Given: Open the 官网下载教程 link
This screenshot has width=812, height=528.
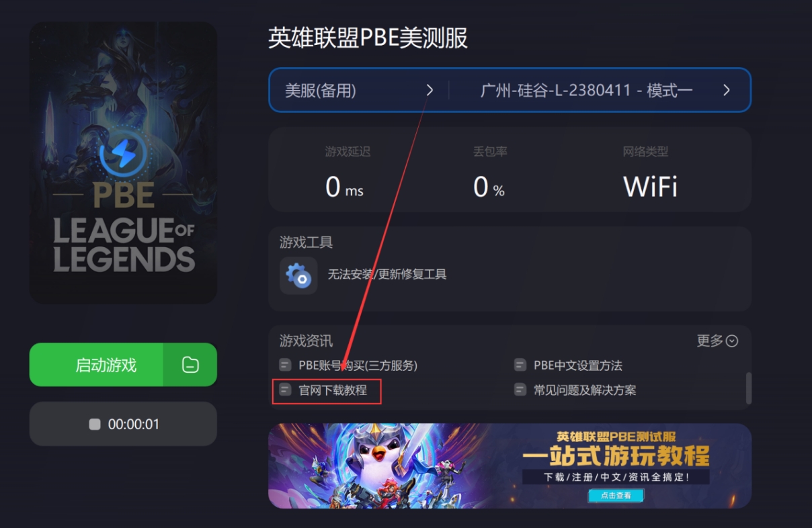Looking at the screenshot, I should click(333, 390).
